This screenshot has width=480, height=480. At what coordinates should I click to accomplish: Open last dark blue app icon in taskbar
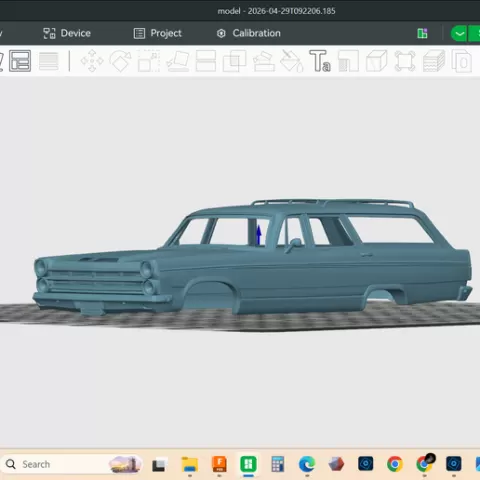click(x=454, y=464)
